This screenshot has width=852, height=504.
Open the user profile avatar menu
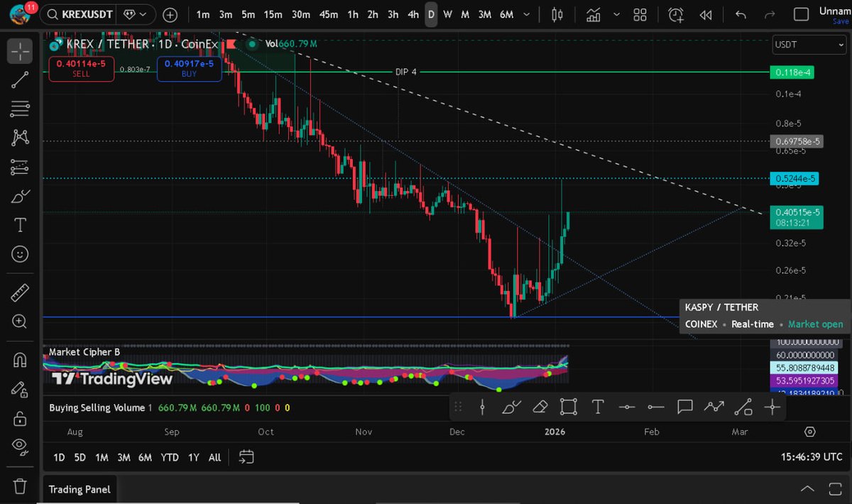point(20,14)
